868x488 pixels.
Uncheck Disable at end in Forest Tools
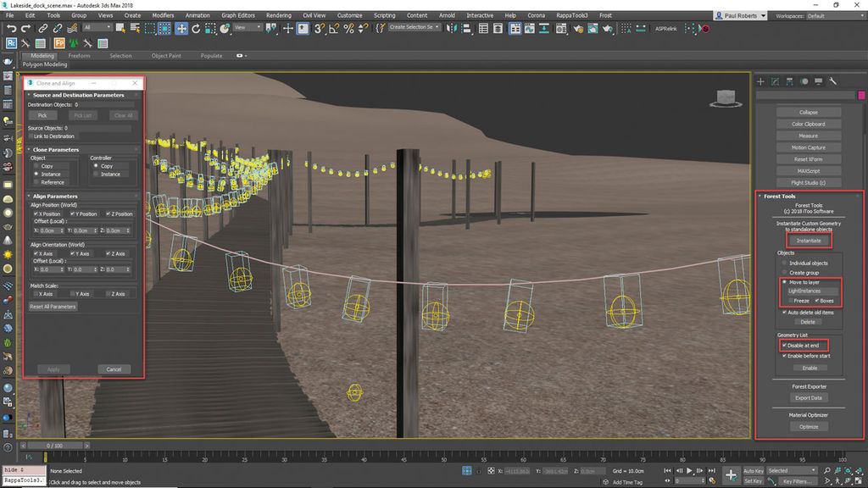point(785,345)
